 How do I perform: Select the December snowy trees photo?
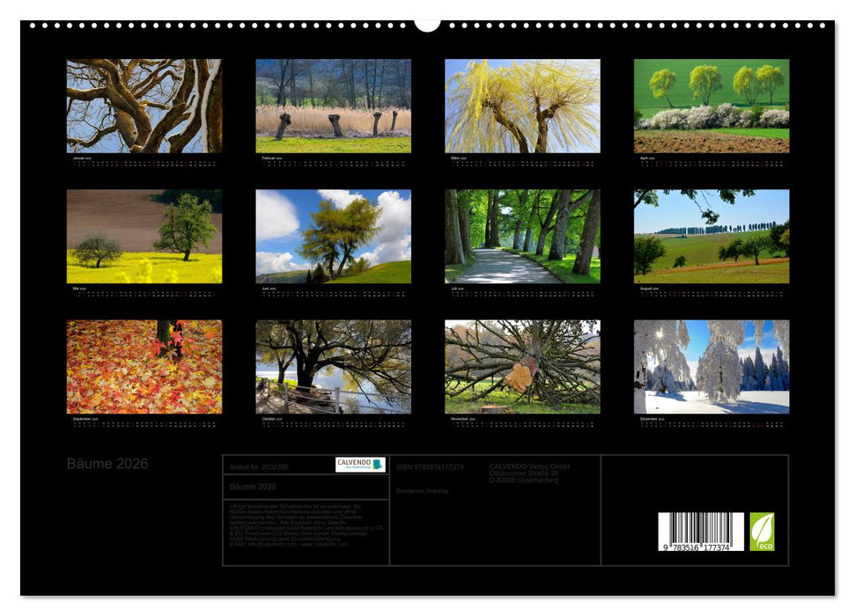(711, 367)
